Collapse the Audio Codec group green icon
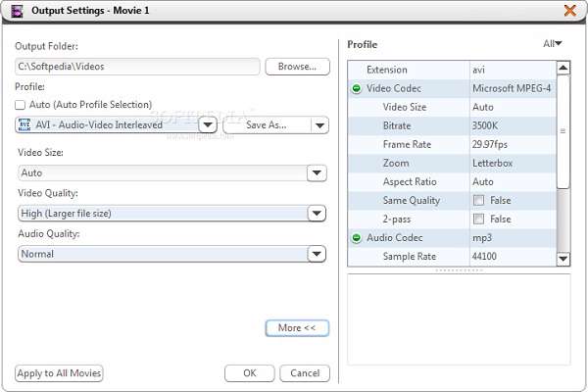Image resolution: width=588 pixels, height=392 pixels. [x=357, y=238]
